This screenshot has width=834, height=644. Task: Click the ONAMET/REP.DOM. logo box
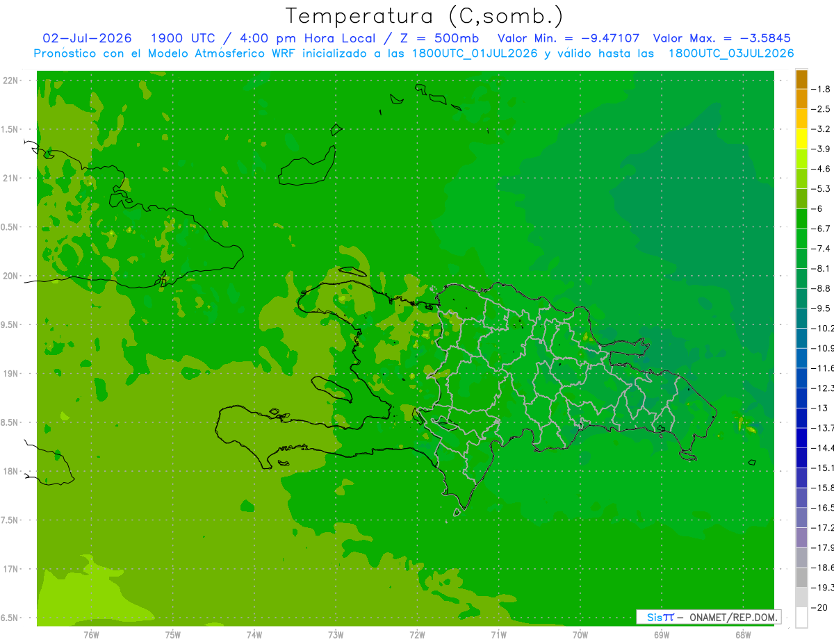tap(708, 617)
